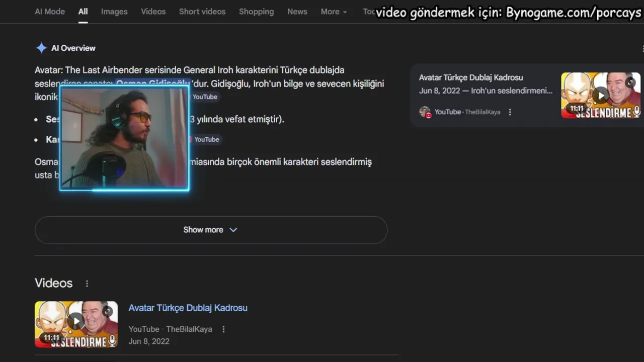This screenshot has height=362, width=644.
Task: Open options menu on TheBilalKaya sidebar card
Action: click(510, 112)
